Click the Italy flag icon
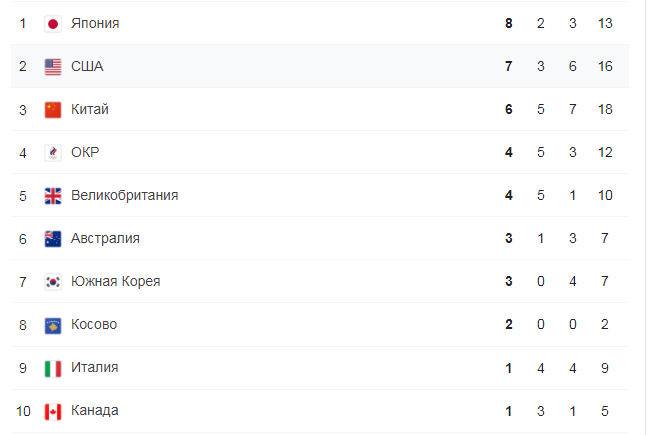Image resolution: width=649 pixels, height=435 pixels. tap(53, 369)
